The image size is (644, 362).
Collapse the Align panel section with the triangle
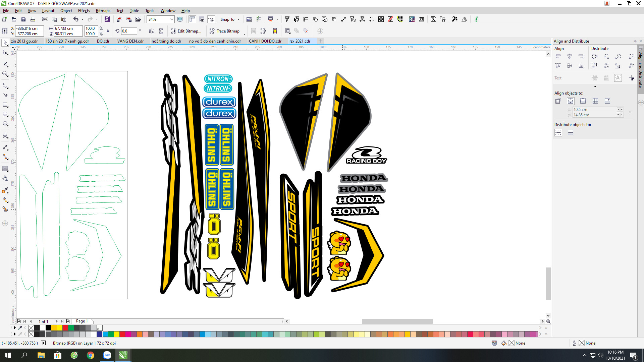(595, 86)
